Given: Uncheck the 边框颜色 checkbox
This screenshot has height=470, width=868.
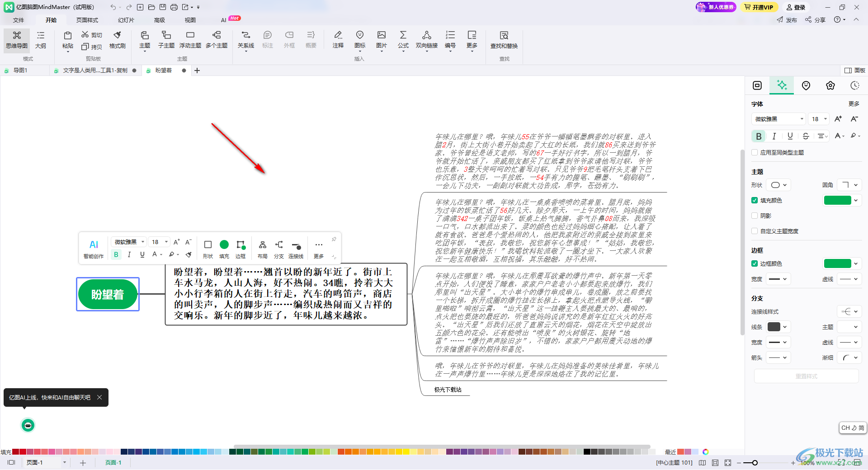Looking at the screenshot, I should 755,263.
